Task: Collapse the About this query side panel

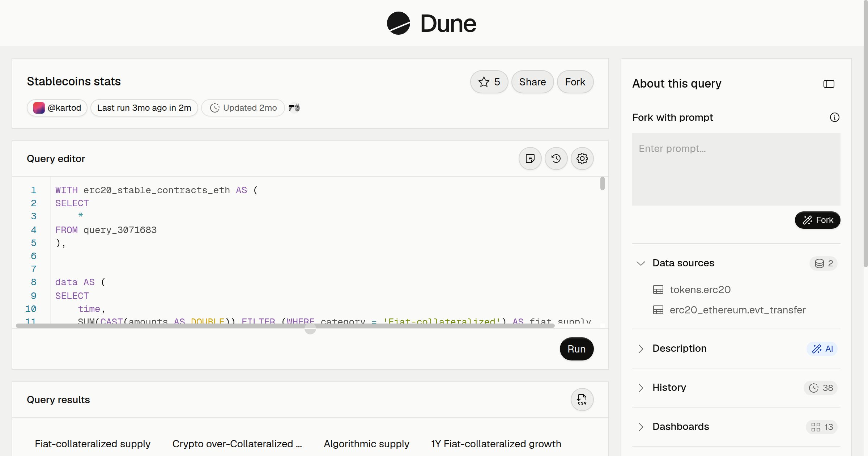Action: pos(829,84)
